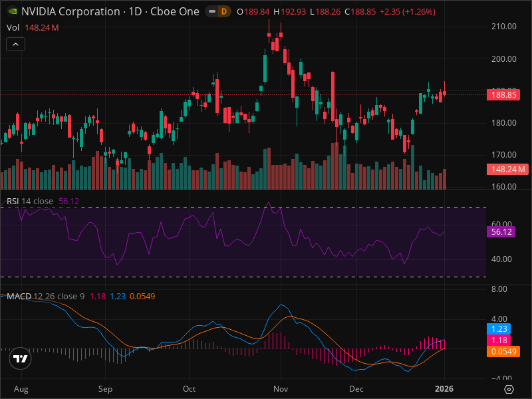
Task: Click the low value L188.26
Action: coord(325,11)
